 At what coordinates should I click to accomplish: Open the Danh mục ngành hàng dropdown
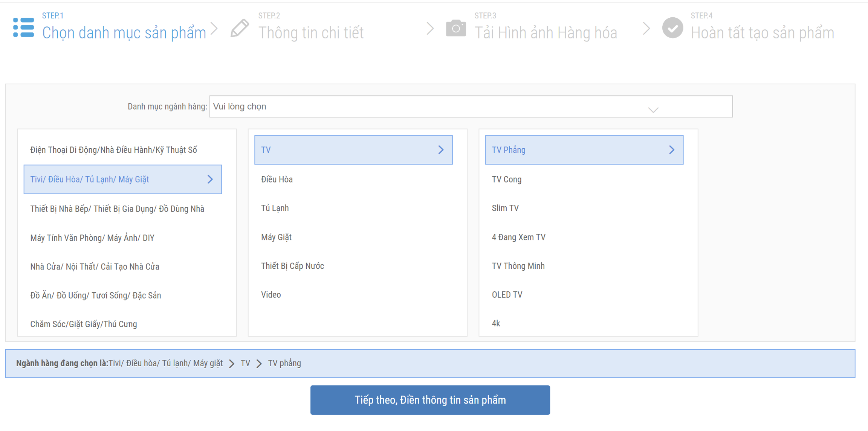(471, 107)
